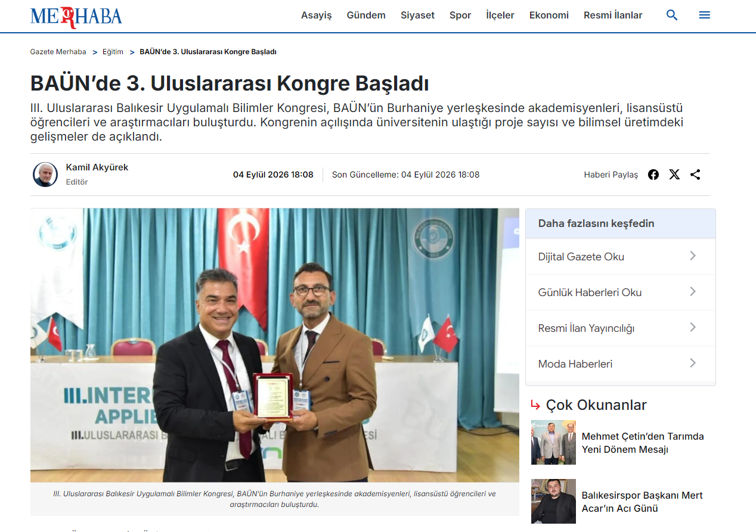Open the search magnifier icon

672,15
